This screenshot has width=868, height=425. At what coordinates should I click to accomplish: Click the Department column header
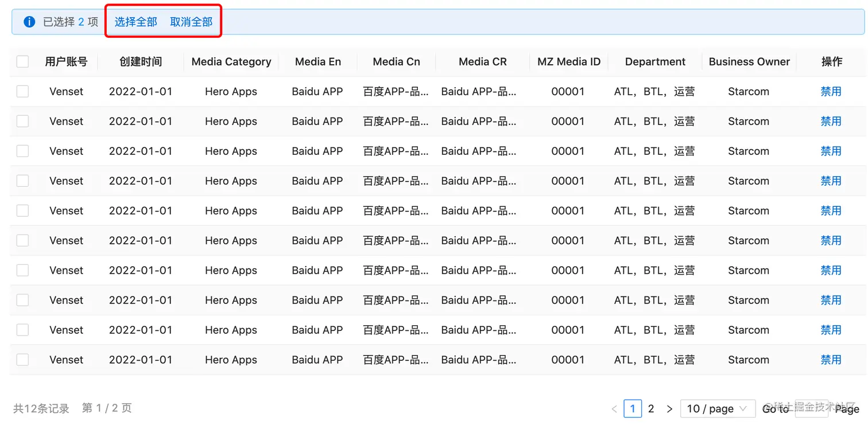pyautogui.click(x=655, y=61)
